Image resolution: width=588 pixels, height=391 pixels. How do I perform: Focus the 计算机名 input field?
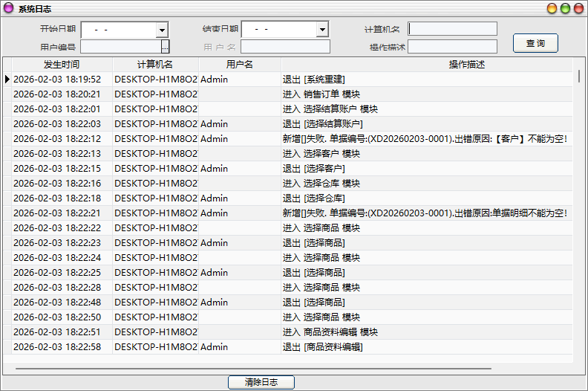(x=452, y=29)
